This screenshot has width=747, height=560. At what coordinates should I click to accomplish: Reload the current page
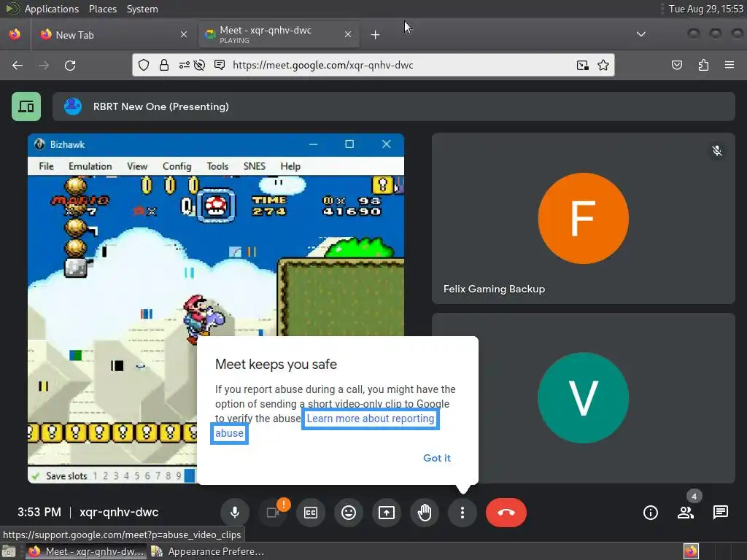pyautogui.click(x=70, y=65)
